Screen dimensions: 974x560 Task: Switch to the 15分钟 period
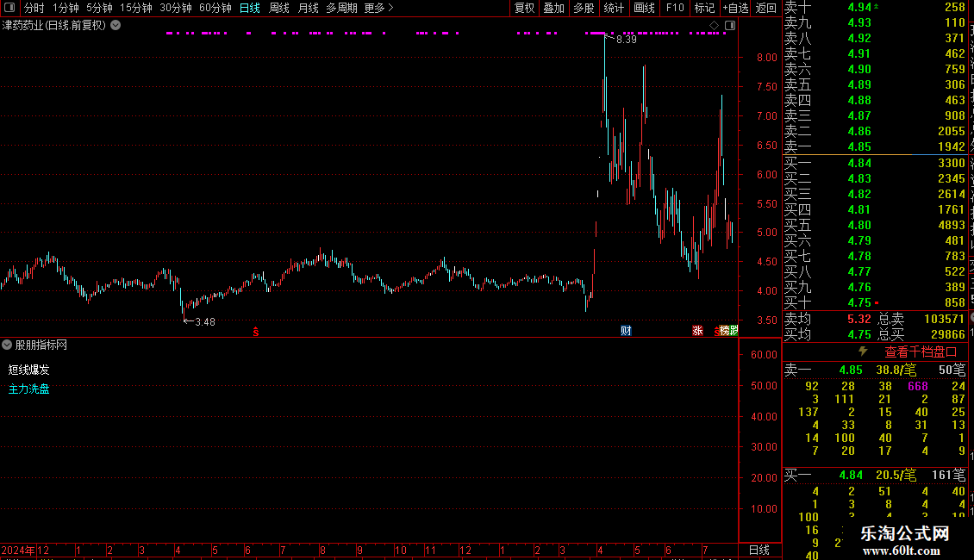coord(136,8)
